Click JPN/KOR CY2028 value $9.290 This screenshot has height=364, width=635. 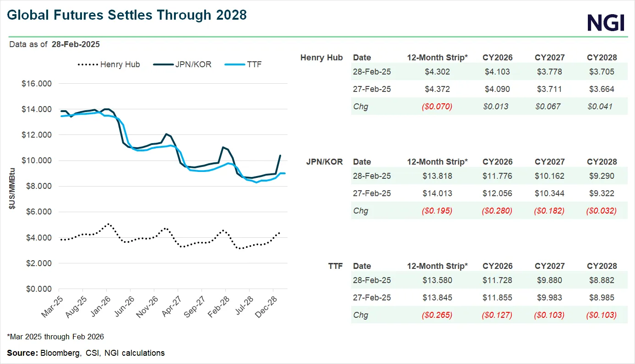pyautogui.click(x=602, y=176)
